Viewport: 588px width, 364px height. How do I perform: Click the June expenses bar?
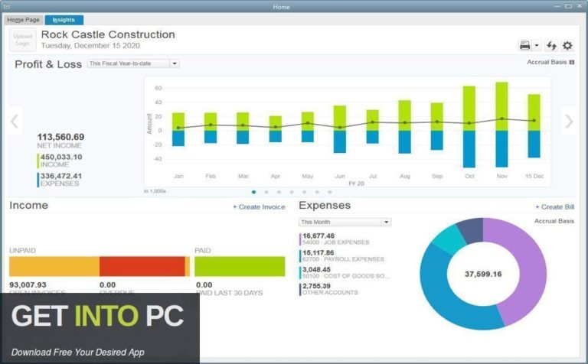pyautogui.click(x=340, y=141)
